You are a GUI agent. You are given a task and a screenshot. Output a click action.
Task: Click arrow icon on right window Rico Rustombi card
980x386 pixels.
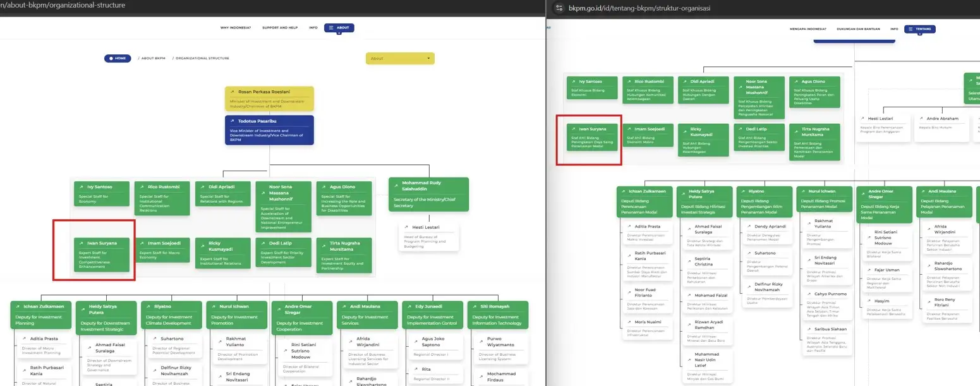[628, 81]
